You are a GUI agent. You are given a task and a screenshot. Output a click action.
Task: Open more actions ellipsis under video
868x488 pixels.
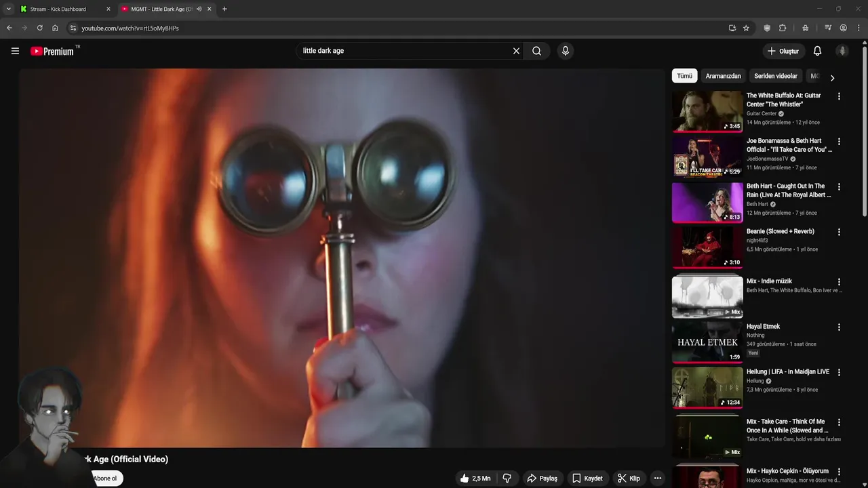(x=657, y=479)
